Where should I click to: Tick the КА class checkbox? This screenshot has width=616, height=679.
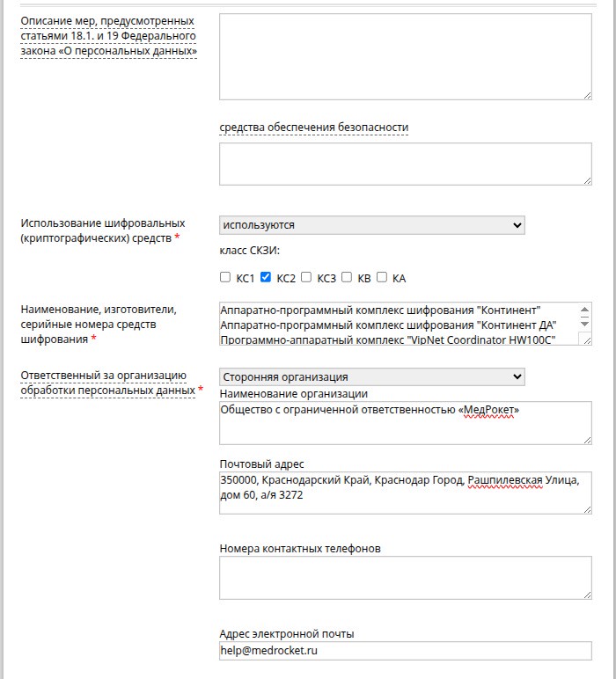[382, 277]
